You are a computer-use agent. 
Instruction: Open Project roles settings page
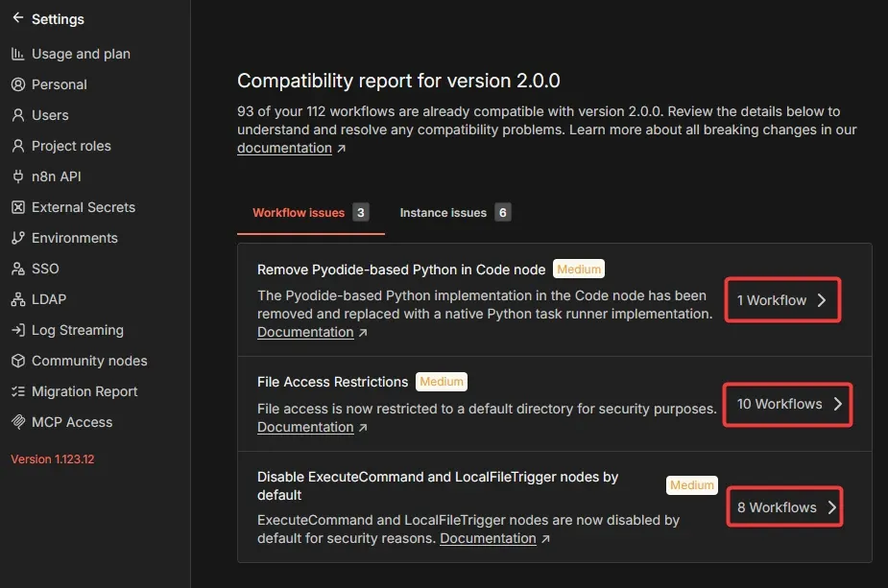[x=71, y=146]
